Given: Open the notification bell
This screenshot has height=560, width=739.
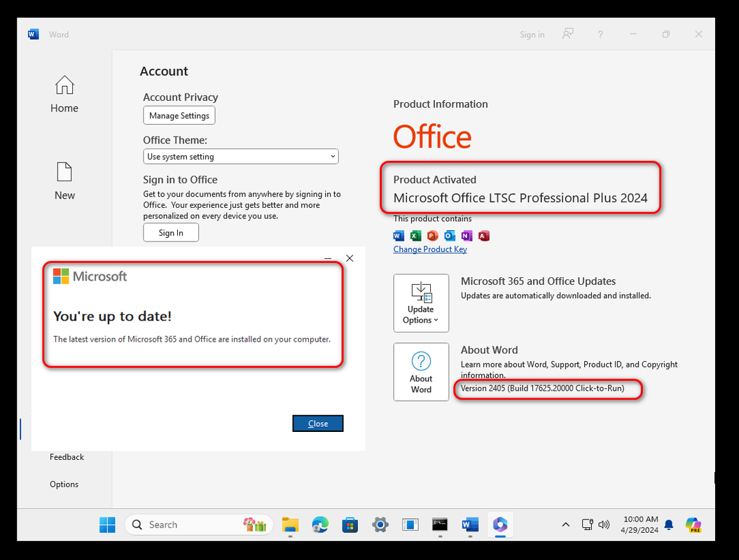Looking at the screenshot, I should coord(669,525).
